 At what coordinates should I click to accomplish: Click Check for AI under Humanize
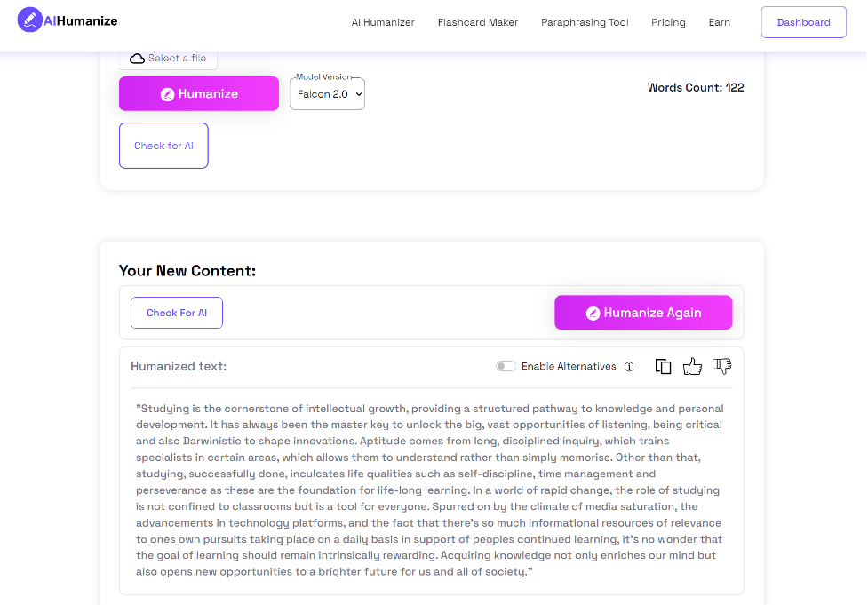pyautogui.click(x=163, y=145)
